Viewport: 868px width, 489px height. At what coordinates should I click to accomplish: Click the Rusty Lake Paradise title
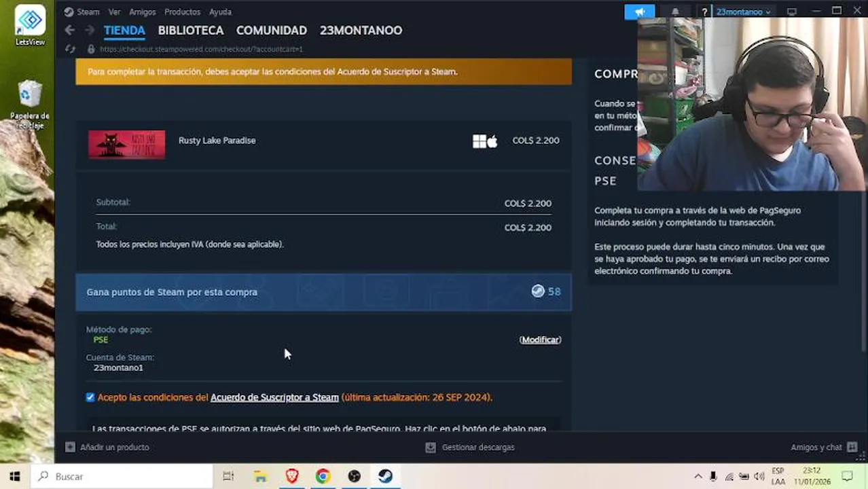click(x=217, y=141)
